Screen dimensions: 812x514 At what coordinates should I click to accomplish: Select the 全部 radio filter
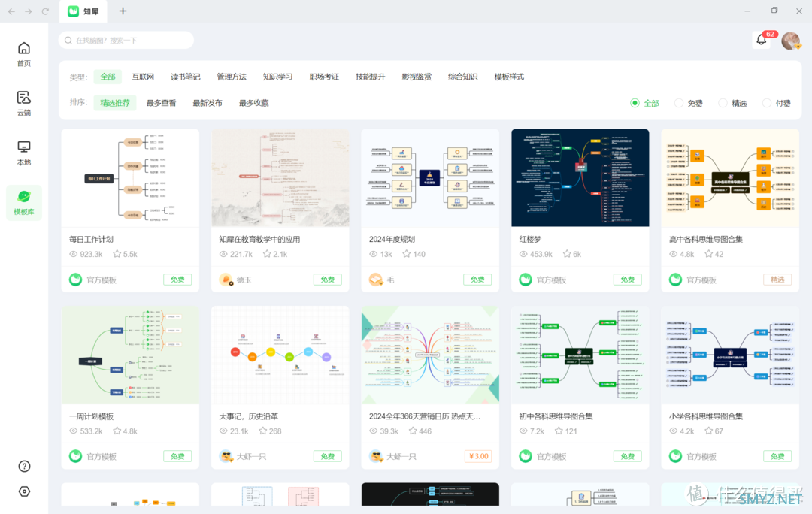(x=635, y=103)
